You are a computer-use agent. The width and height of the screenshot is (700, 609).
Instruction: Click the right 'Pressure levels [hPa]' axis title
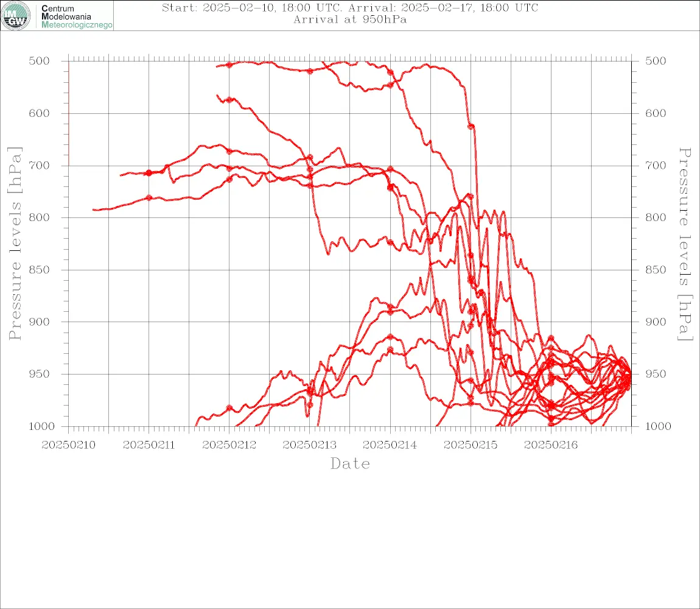pos(685,244)
